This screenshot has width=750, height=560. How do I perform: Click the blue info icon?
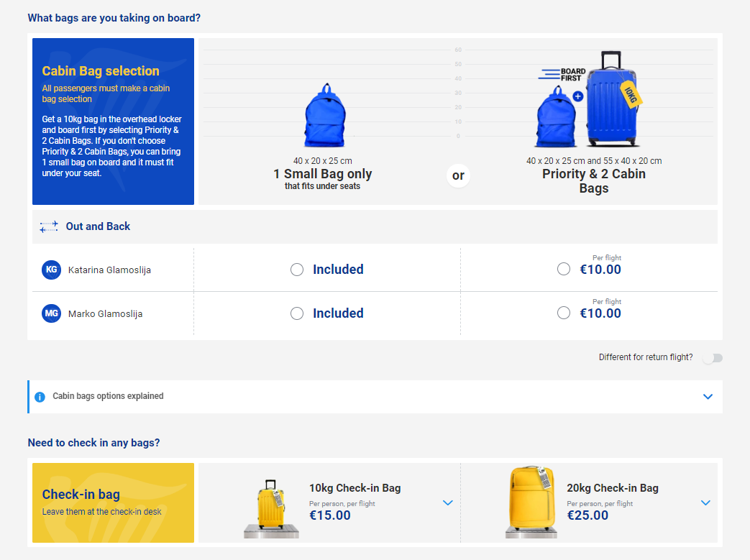pyautogui.click(x=40, y=397)
